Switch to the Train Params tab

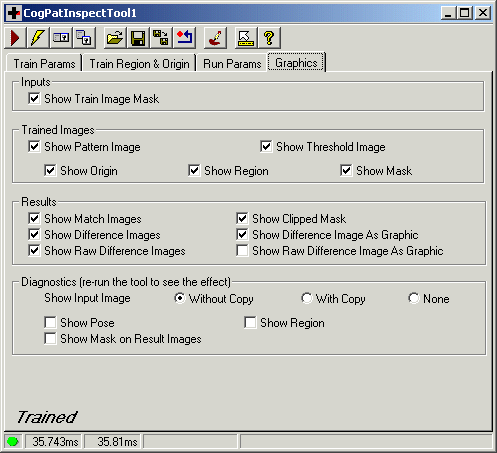pos(44,63)
